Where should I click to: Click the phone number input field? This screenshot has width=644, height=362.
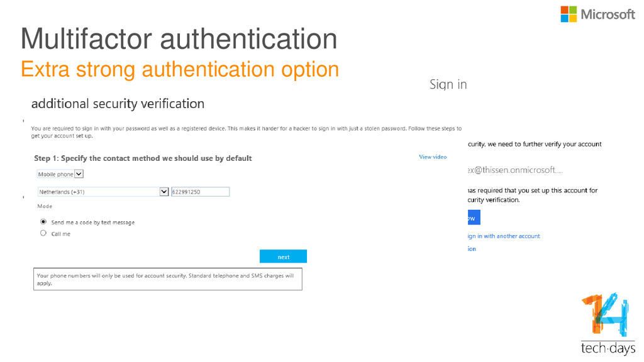tap(200, 192)
